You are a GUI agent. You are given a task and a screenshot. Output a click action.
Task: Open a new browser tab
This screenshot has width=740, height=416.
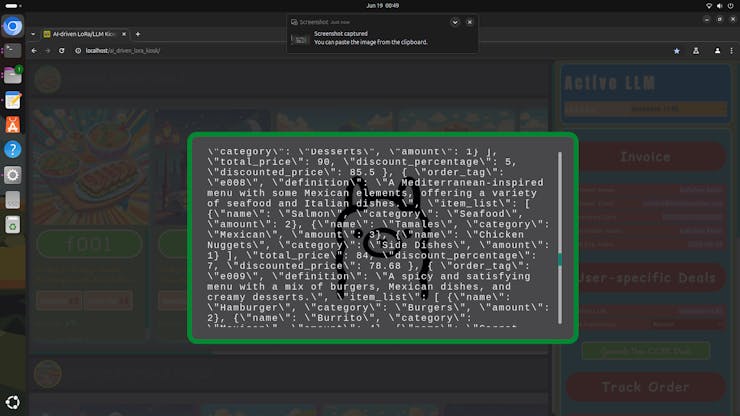138,34
